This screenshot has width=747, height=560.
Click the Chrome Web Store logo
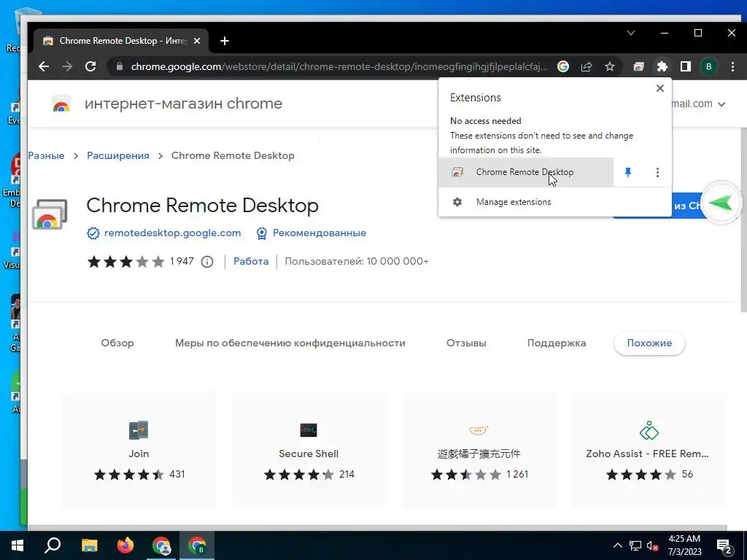point(61,104)
